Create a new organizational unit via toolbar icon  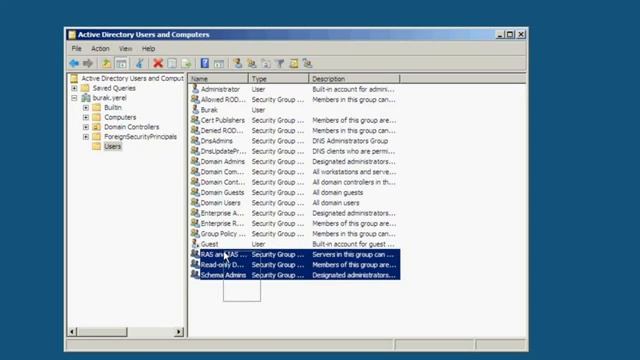[x=266, y=63]
